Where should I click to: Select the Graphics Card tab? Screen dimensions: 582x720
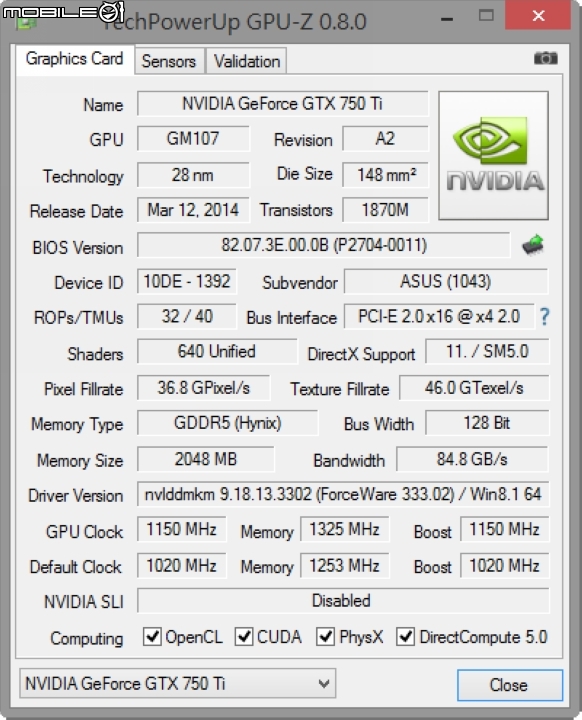pyautogui.click(x=74, y=59)
